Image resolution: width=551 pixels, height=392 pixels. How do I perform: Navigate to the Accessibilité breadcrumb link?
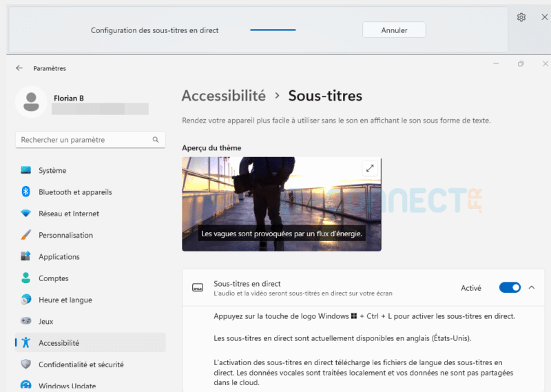pyautogui.click(x=223, y=96)
